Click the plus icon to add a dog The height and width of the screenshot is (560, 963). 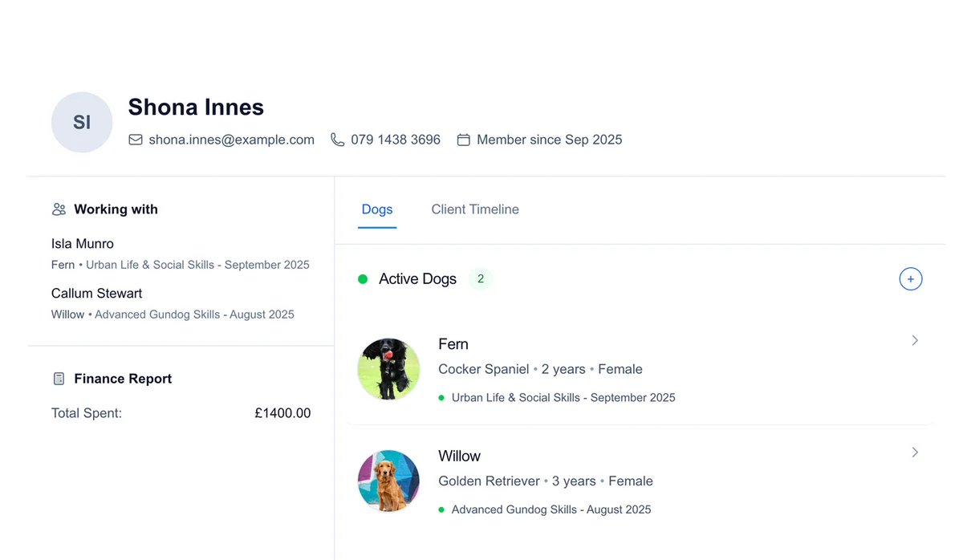point(910,278)
